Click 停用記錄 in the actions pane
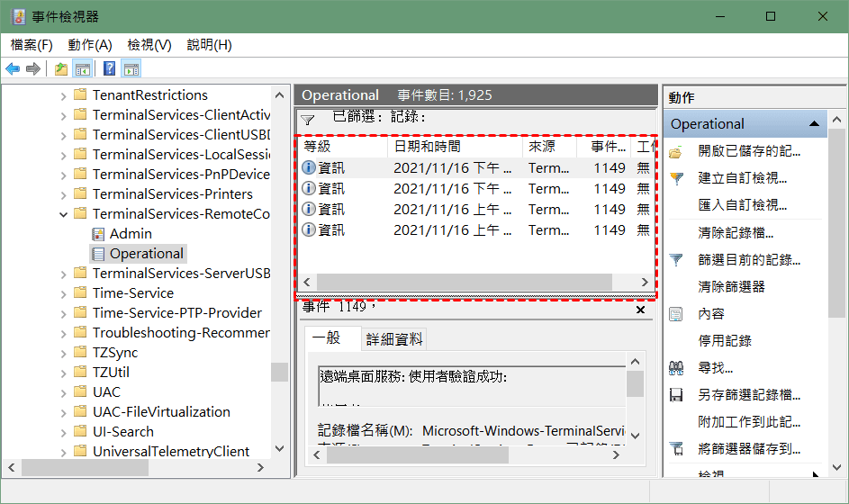Image resolution: width=849 pixels, height=504 pixels. pyautogui.click(x=725, y=340)
